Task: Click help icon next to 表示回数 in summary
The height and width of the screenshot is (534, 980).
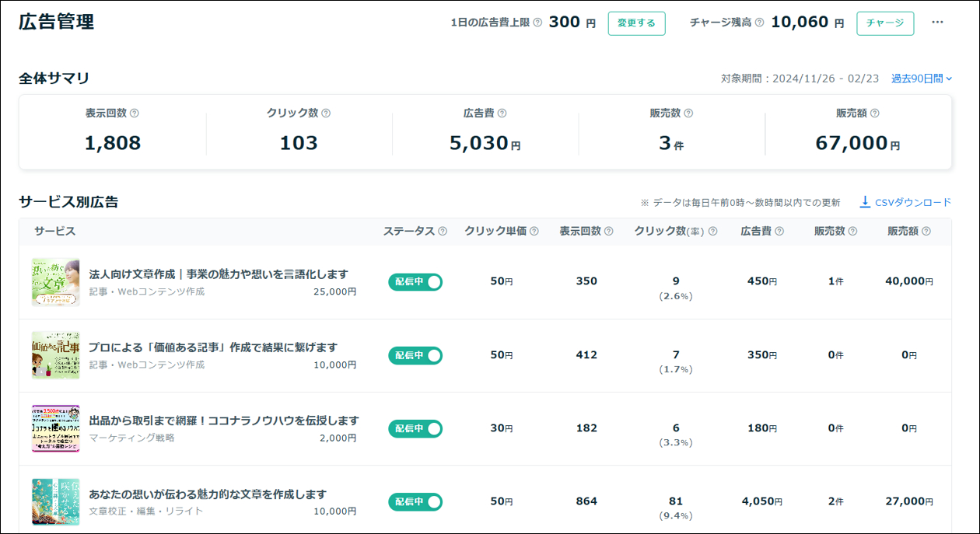Action: 135,113
